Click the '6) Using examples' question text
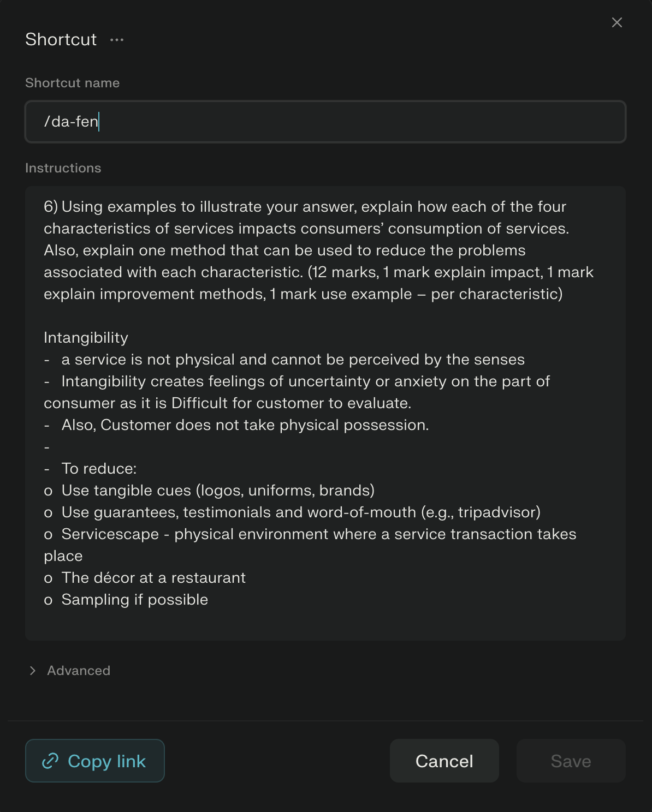The width and height of the screenshot is (652, 812). (305, 207)
